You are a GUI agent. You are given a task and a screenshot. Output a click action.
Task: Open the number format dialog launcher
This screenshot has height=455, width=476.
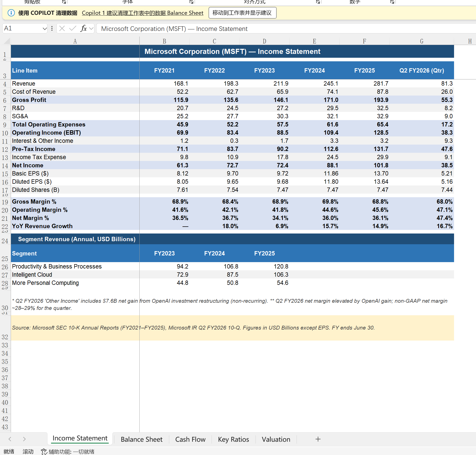392,2
